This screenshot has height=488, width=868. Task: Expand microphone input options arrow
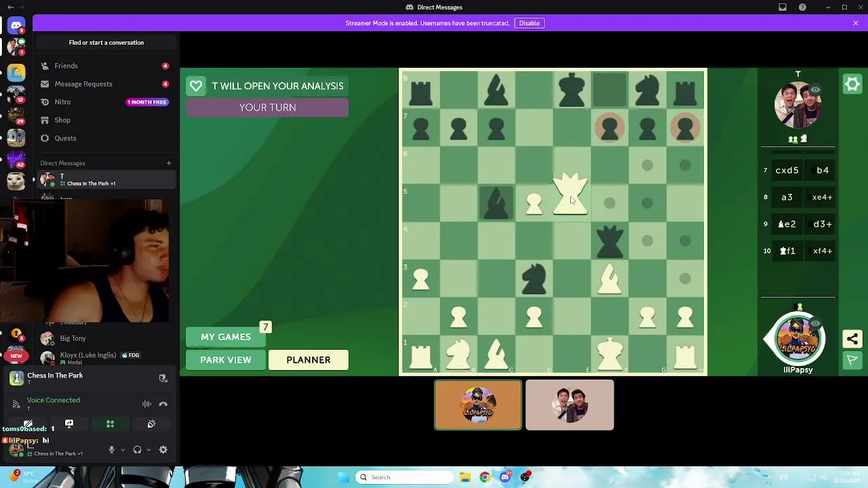pos(123,449)
